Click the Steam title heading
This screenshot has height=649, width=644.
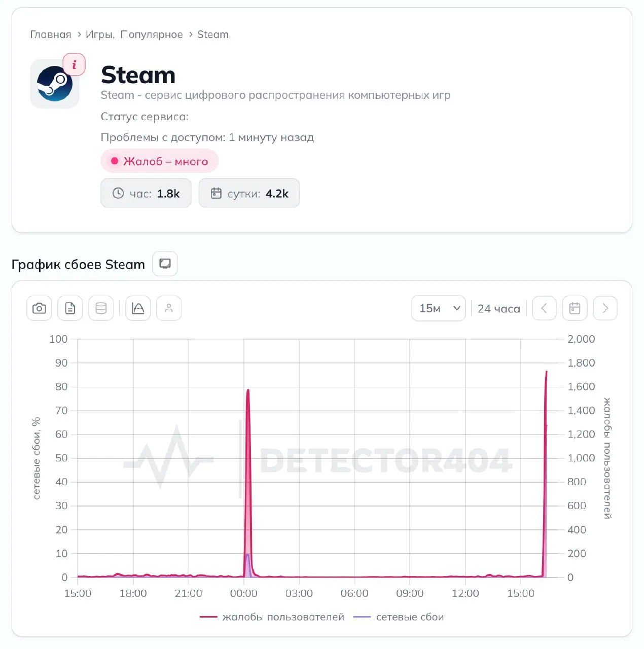pos(138,75)
